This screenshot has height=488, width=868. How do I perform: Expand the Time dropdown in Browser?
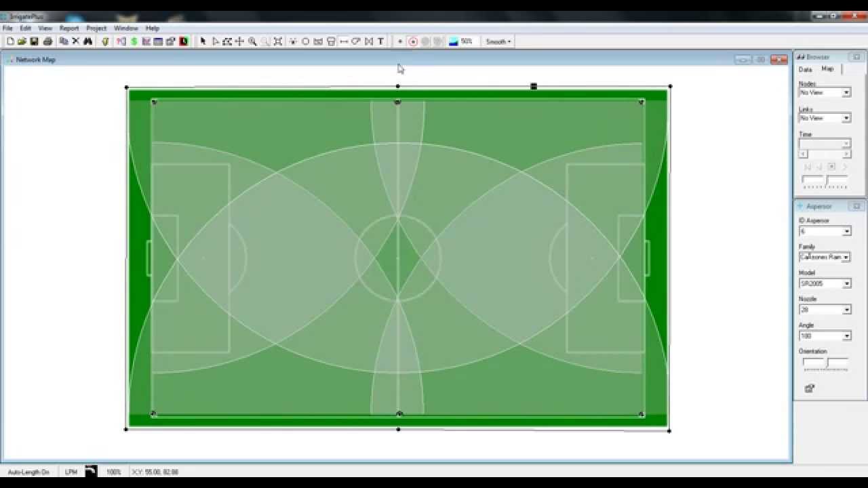click(x=846, y=144)
